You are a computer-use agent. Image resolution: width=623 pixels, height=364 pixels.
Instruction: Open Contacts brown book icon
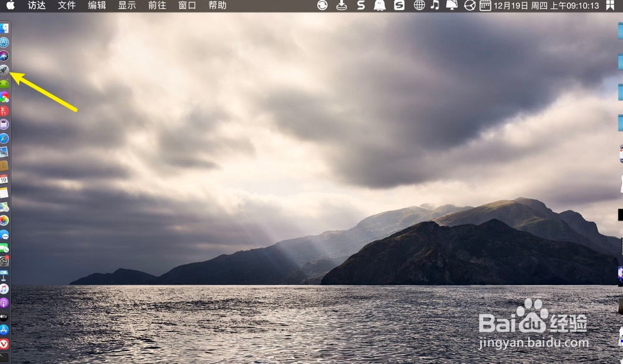coord(4,166)
